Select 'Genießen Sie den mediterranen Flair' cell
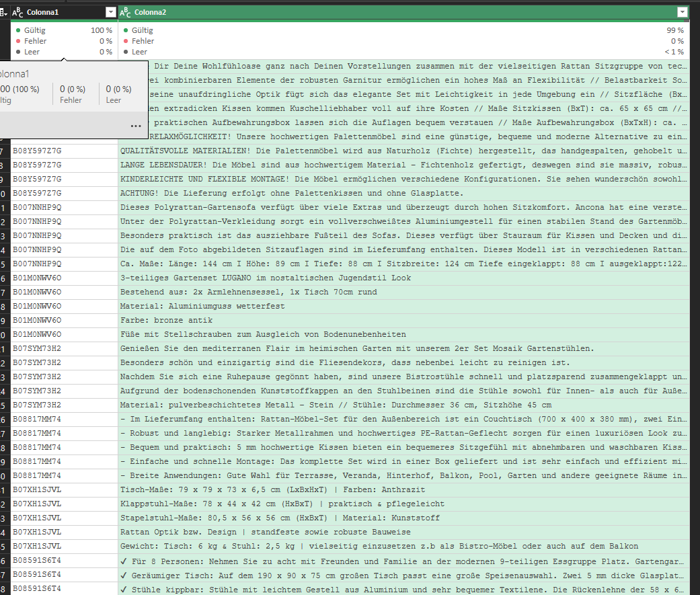Viewport: 700px width, 595px height. click(403, 349)
